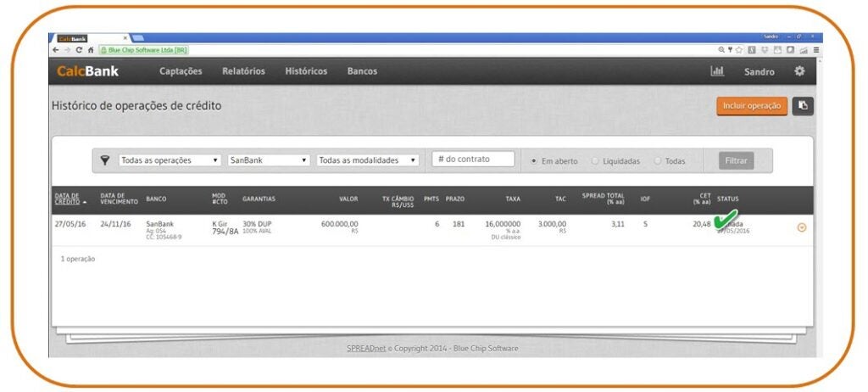Select the Em aberto radio option
This screenshot has height=392, width=868.
coord(533,161)
